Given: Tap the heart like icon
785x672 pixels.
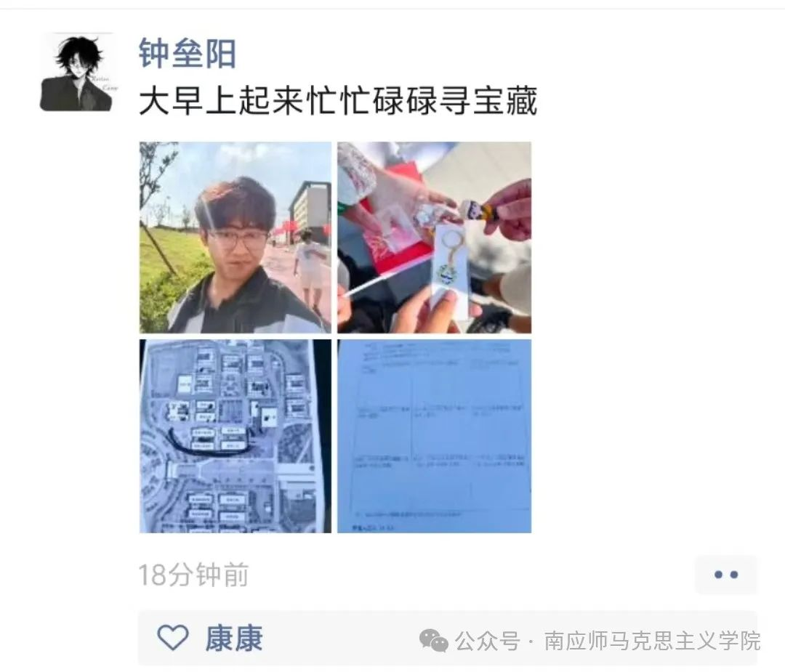Looking at the screenshot, I should coord(173,637).
